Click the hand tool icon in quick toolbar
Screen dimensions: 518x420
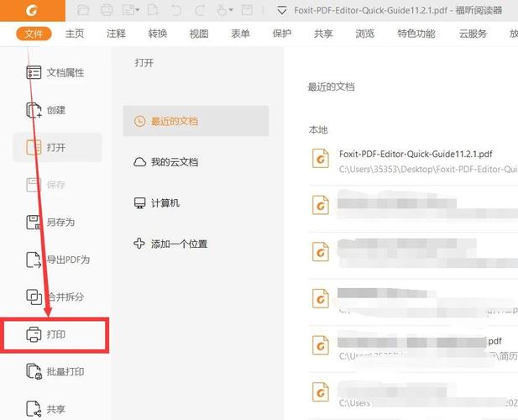click(x=222, y=10)
